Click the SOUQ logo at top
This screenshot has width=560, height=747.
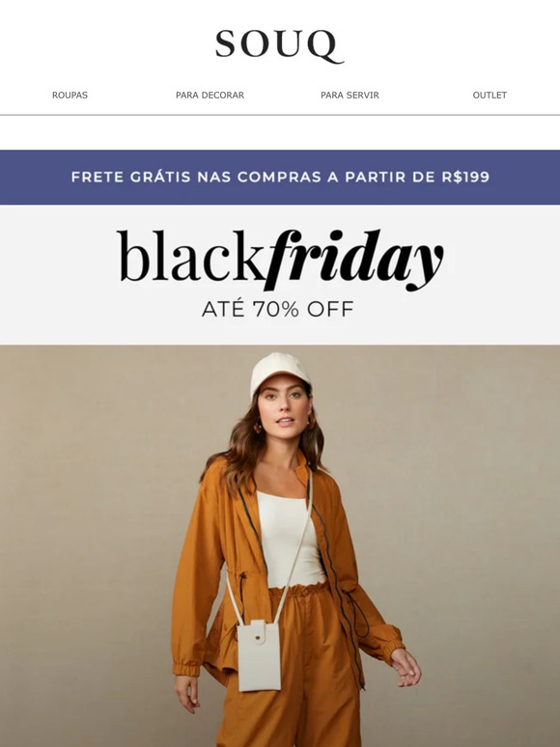click(279, 46)
